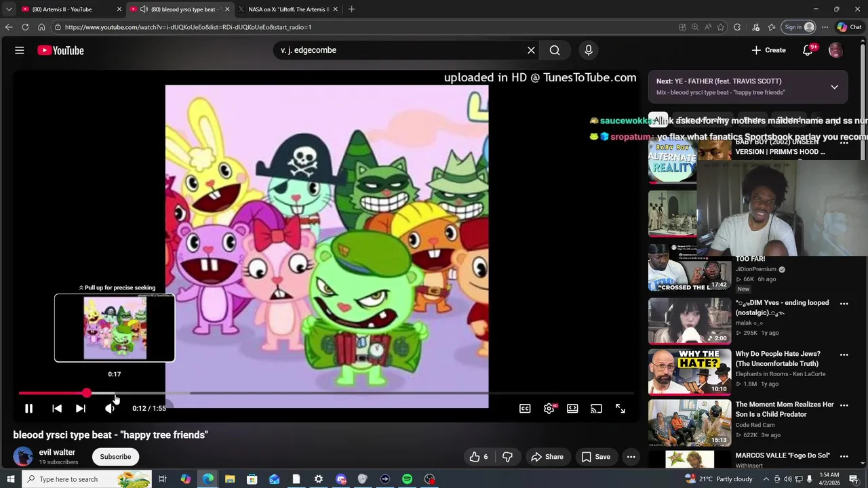Screen dimensions: 868x488
Task: Cast the video with Play on TV
Action: [x=596, y=409]
